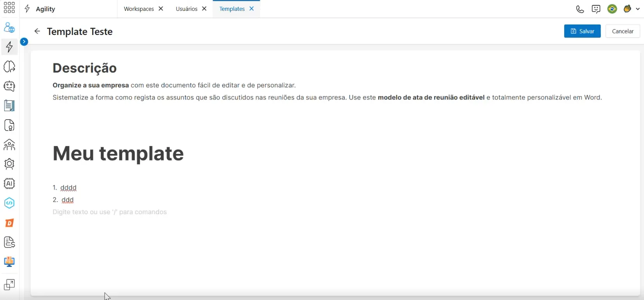Switch to the Workspaces tab
The image size is (644, 300).
[139, 9]
